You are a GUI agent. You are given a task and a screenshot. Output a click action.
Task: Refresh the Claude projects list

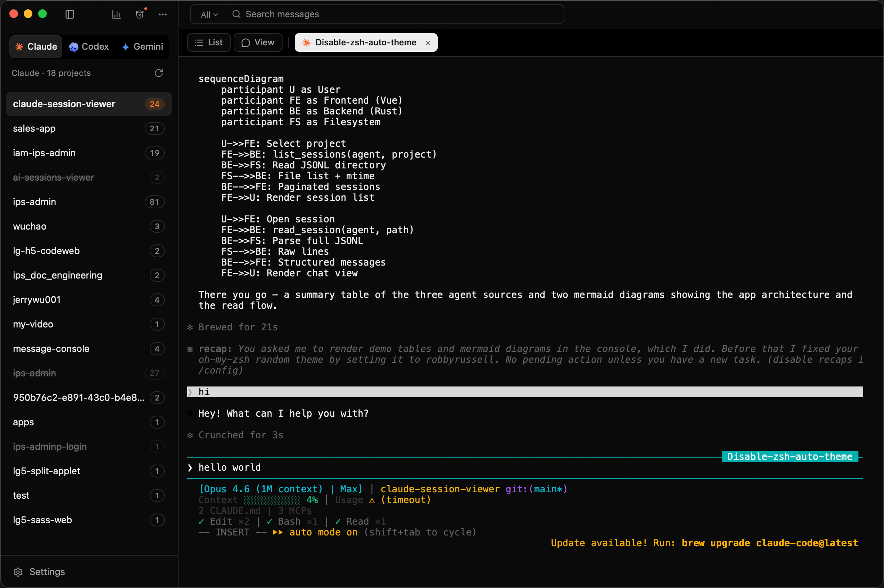[x=159, y=73]
